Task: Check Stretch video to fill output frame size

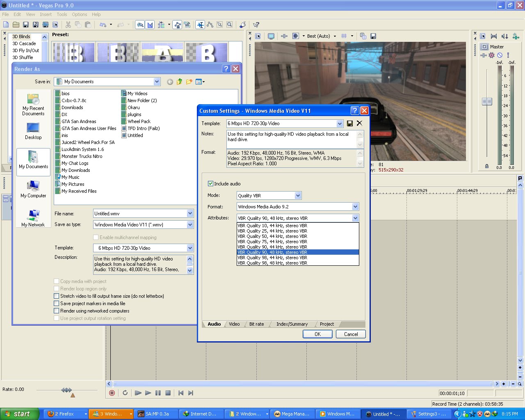Action: [57, 296]
